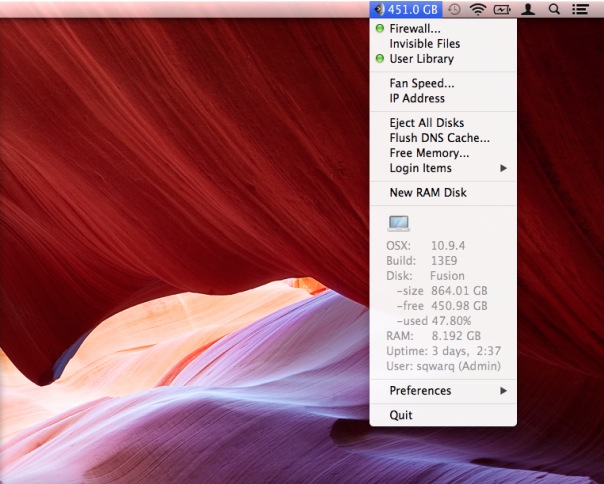604x484 pixels.
Task: Click Free Memory in the menu
Action: pyautogui.click(x=429, y=153)
